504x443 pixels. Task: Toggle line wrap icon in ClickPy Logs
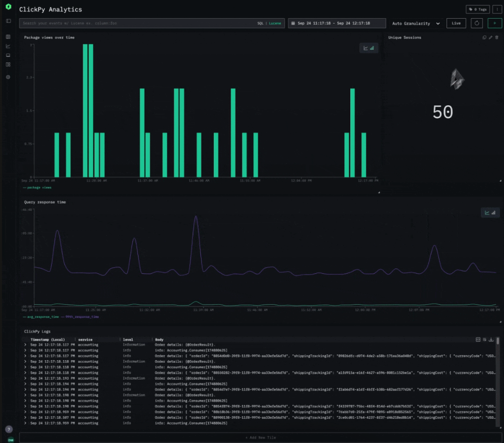click(x=484, y=340)
